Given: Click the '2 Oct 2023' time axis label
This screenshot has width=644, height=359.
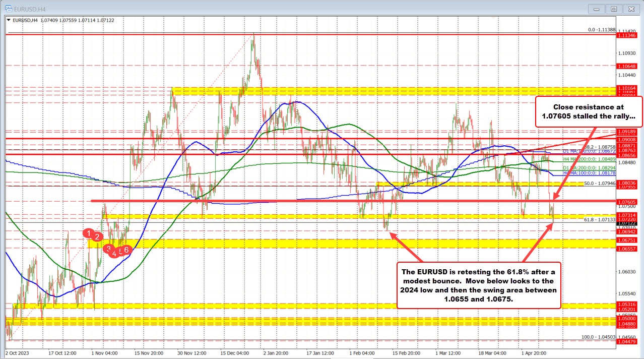Looking at the screenshot, I should click(x=18, y=353).
